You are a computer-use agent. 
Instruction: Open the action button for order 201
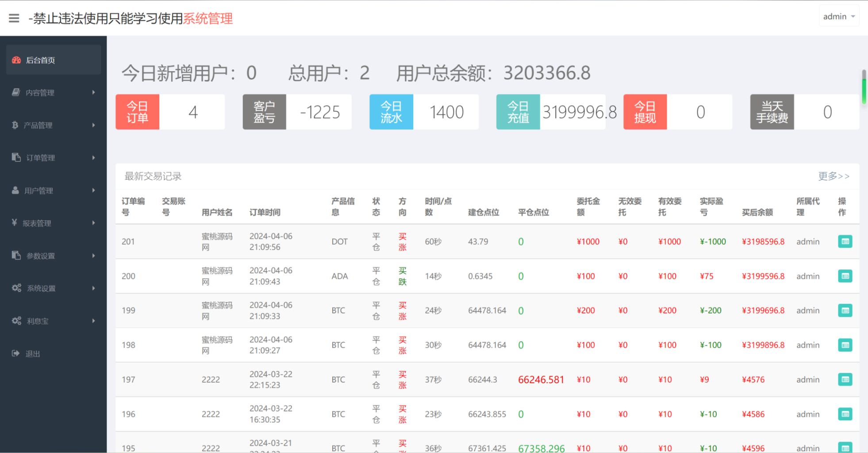[845, 242]
